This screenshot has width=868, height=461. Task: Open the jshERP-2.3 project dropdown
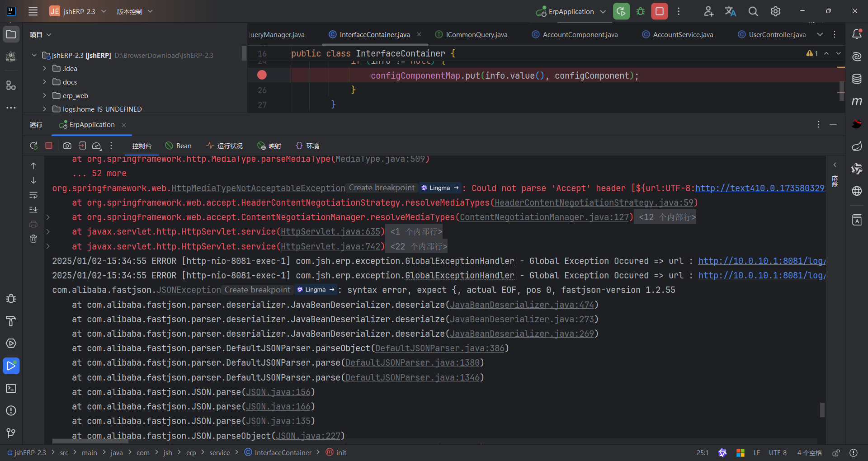pos(78,11)
